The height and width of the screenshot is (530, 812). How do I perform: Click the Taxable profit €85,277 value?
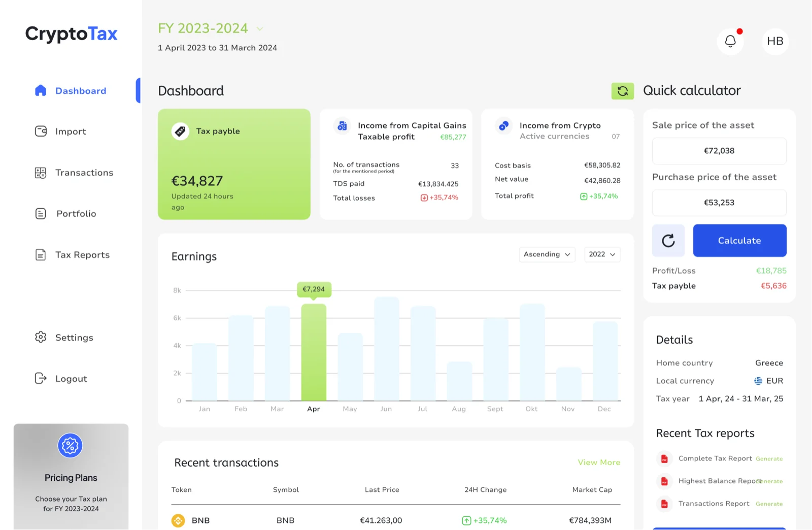click(x=453, y=137)
